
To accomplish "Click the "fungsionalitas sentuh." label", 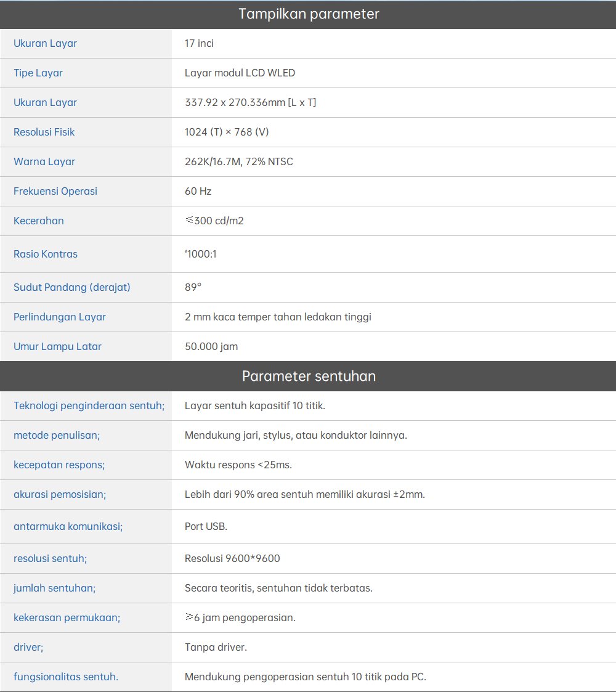I will 66,677.
